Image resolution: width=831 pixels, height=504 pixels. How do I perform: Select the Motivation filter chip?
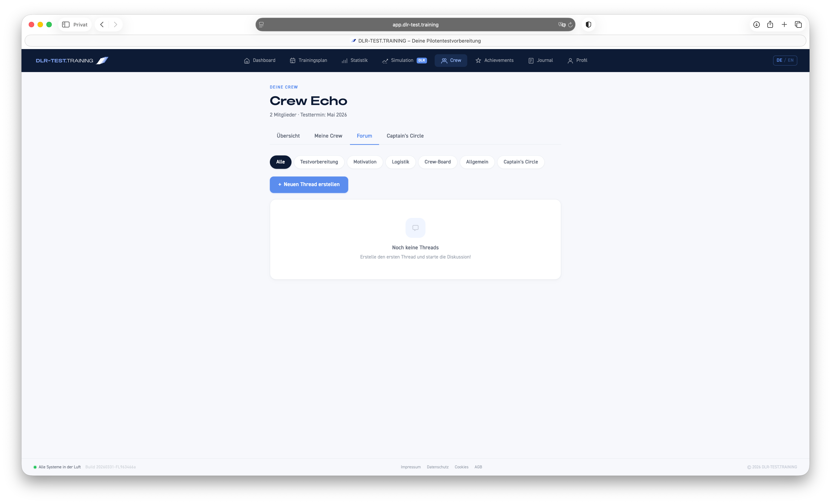pyautogui.click(x=365, y=162)
